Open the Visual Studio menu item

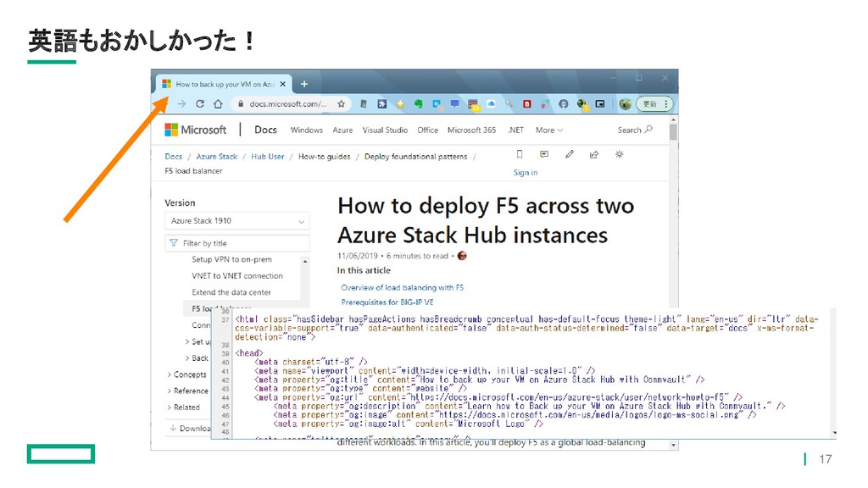click(385, 130)
